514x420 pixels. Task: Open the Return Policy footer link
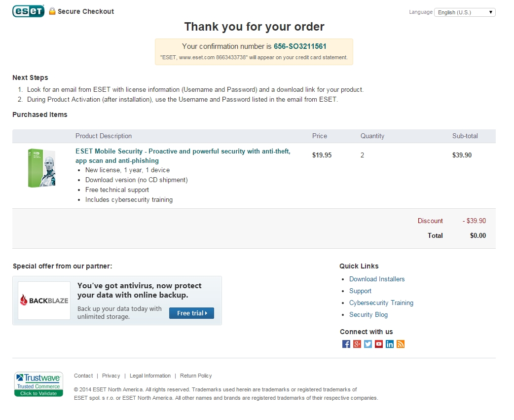pos(196,376)
